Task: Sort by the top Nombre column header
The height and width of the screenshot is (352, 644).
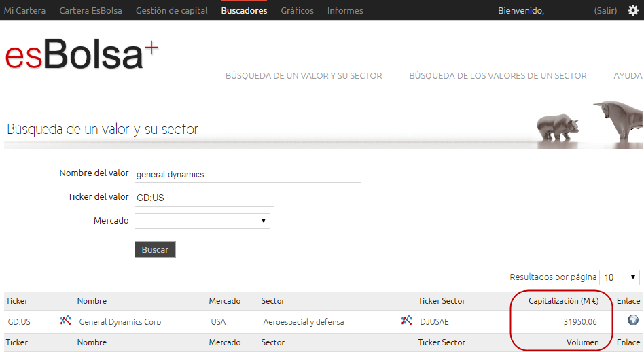Action: coord(92,300)
